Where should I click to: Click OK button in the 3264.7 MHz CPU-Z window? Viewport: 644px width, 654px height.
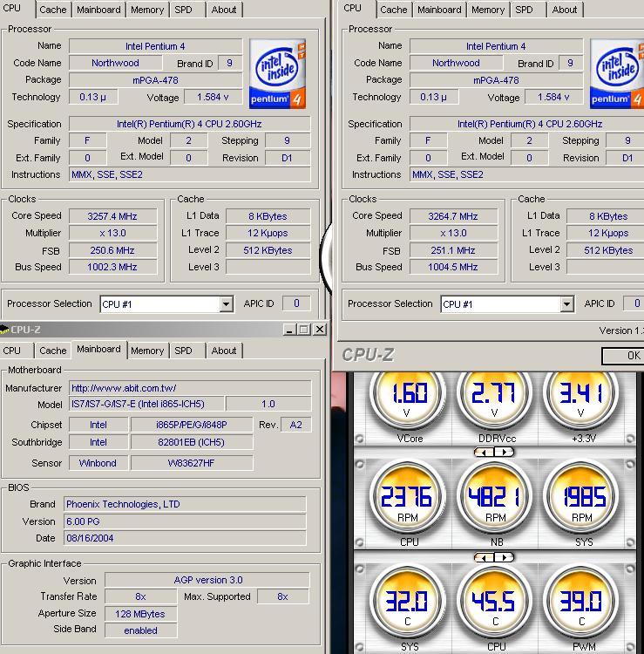tap(623, 356)
